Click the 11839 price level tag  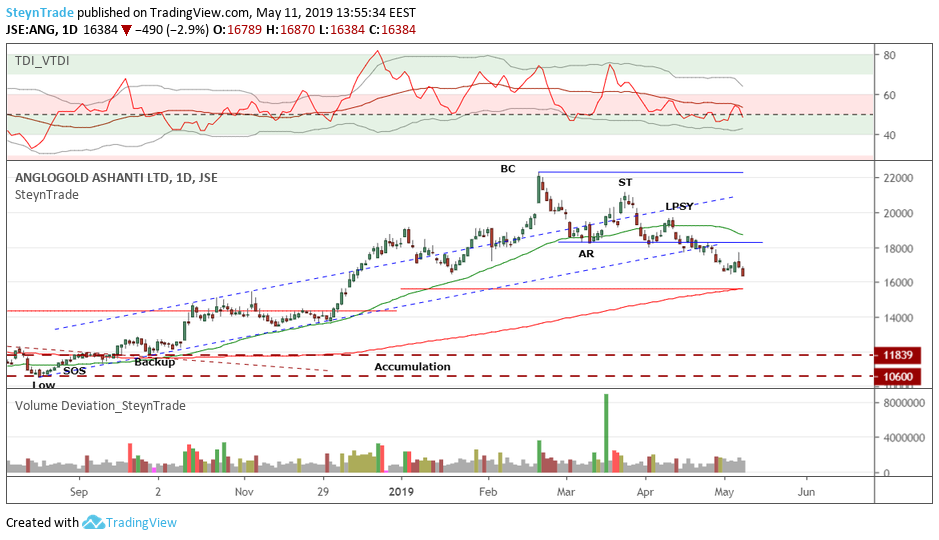tap(898, 355)
